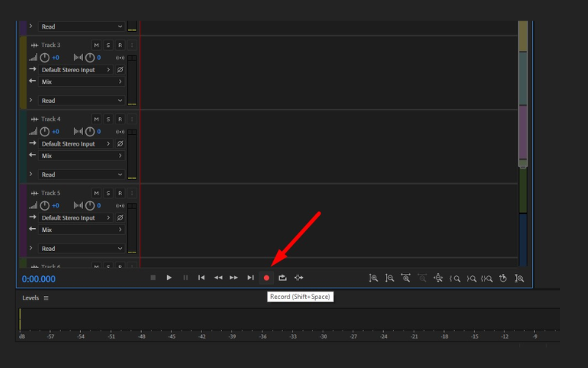The width and height of the screenshot is (588, 368).
Task: Click the Fast Forward transport icon
Action: [234, 277]
